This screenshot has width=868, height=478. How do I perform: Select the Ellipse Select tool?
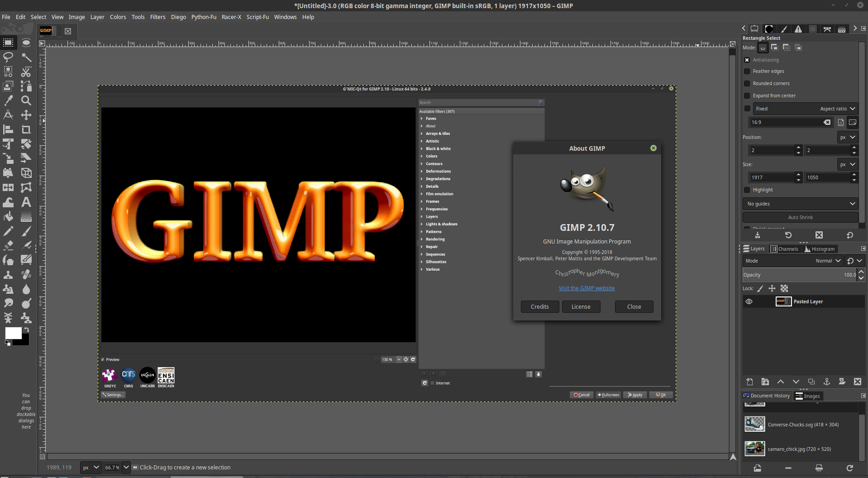tap(26, 43)
